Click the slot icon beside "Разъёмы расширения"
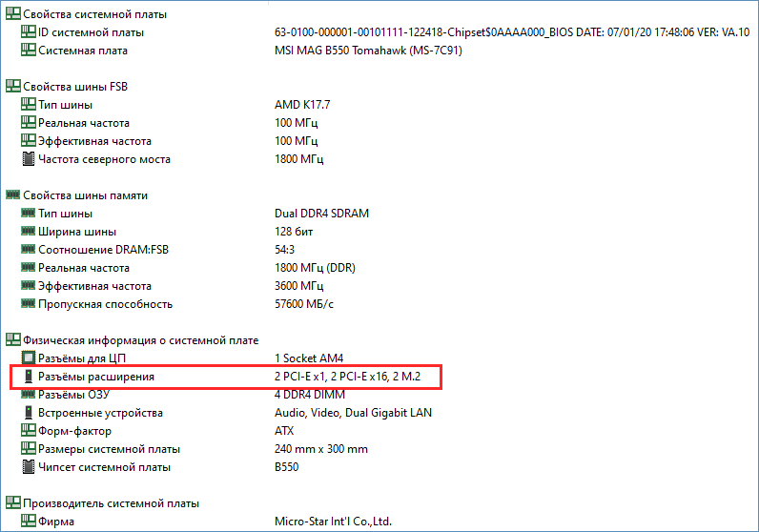The width and height of the screenshot is (759, 532). [x=28, y=377]
